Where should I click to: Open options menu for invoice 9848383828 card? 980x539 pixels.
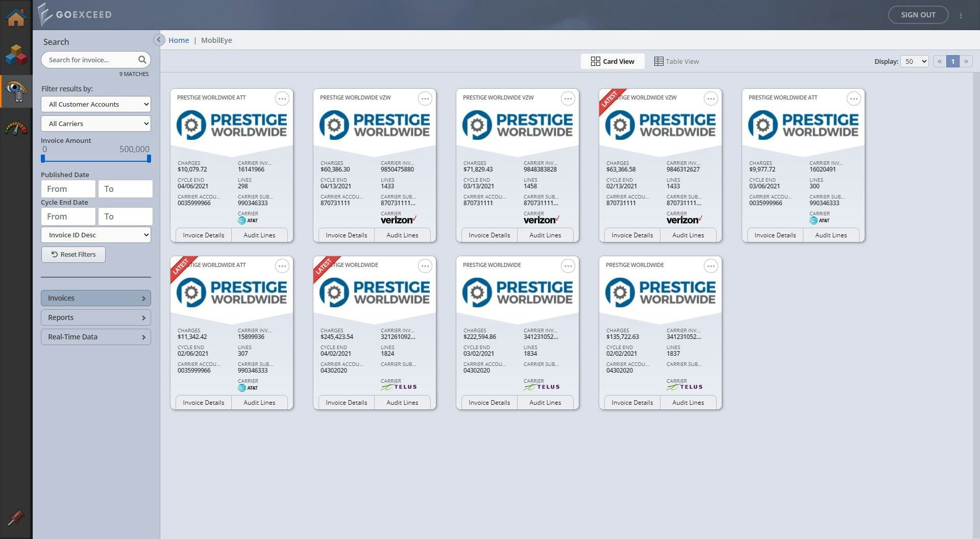tap(568, 99)
